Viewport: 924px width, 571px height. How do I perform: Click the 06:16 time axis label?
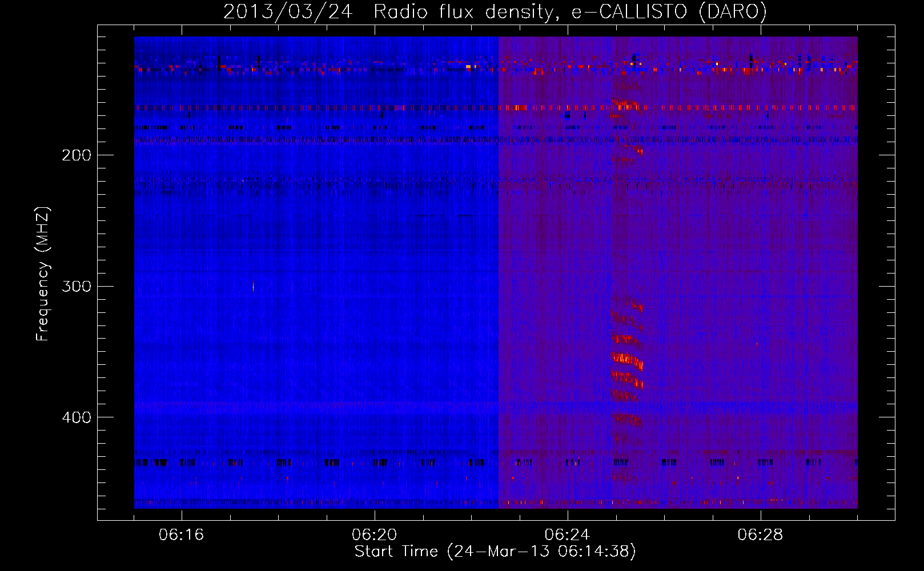click(181, 535)
